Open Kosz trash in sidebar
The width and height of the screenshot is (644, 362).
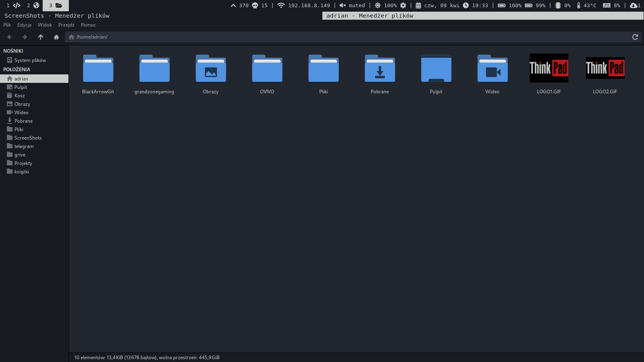[34, 96]
